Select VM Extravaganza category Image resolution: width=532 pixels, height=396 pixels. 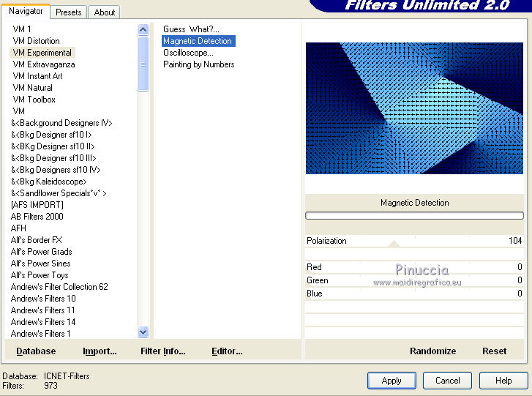click(44, 64)
